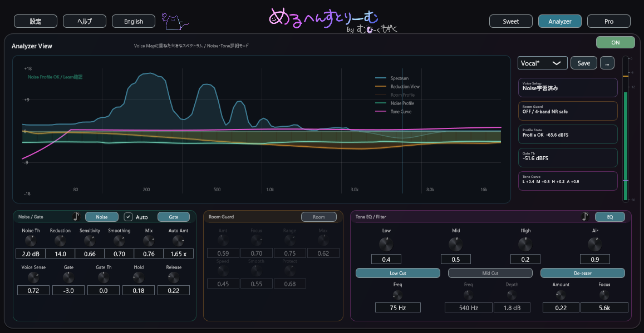Switch to Analyzer mode tab

560,21
